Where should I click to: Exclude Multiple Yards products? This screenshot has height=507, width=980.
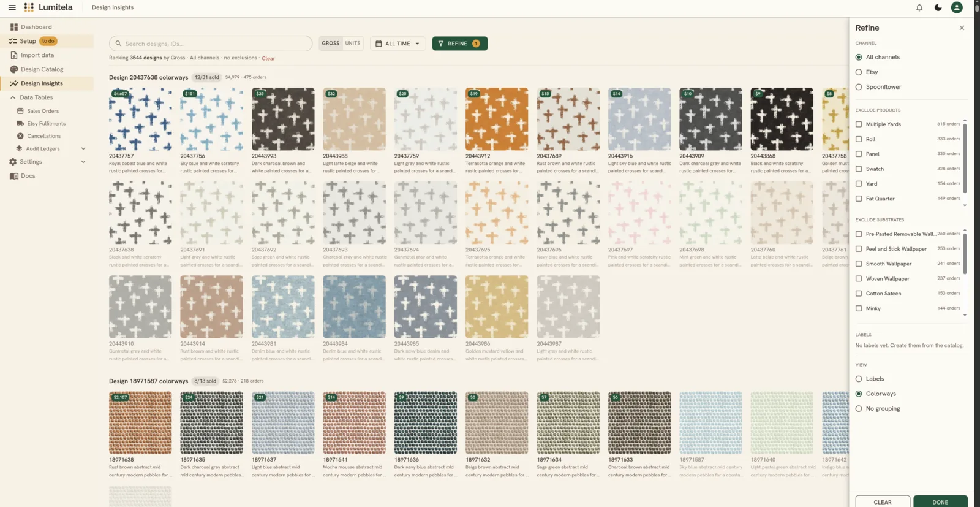pos(859,124)
